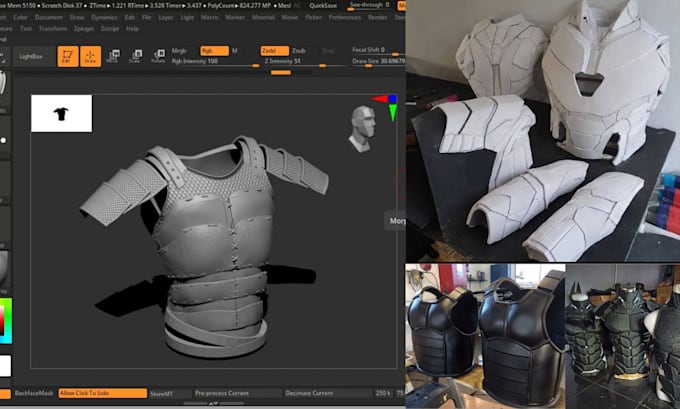The image size is (680, 409).
Task: Click the color picker gradient square
Action: point(5,321)
